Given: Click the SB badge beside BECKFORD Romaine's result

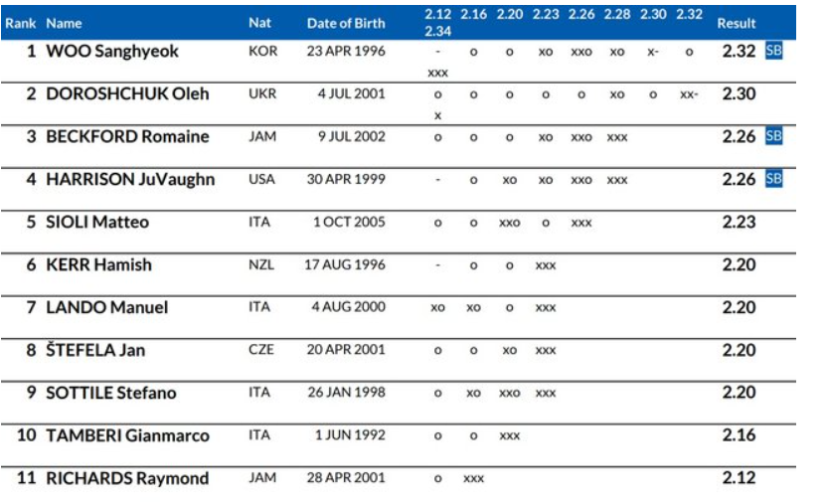Looking at the screenshot, I should (773, 136).
